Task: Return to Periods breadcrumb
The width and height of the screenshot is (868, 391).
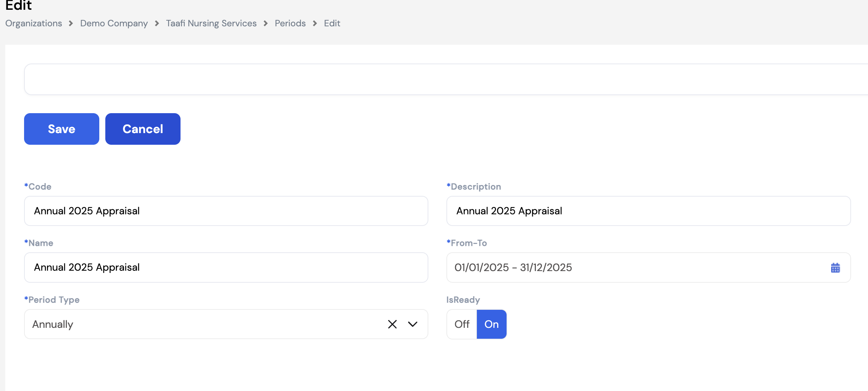Action: click(x=290, y=23)
